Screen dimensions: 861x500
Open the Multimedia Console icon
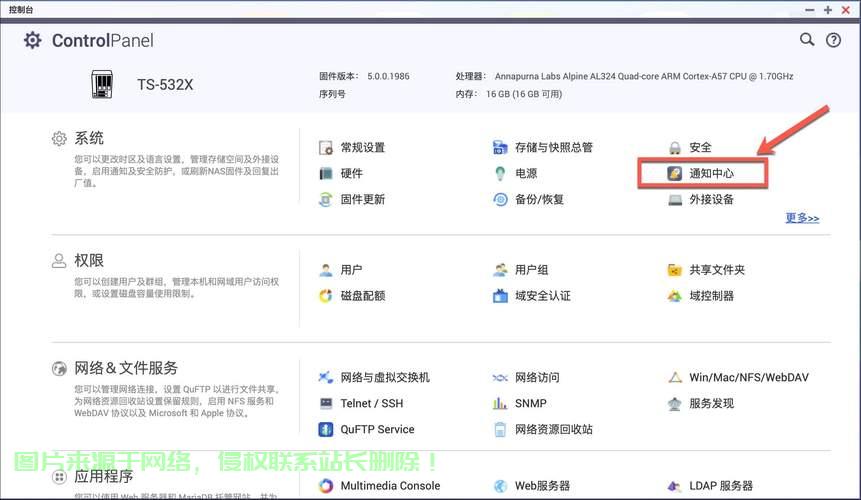[326, 486]
